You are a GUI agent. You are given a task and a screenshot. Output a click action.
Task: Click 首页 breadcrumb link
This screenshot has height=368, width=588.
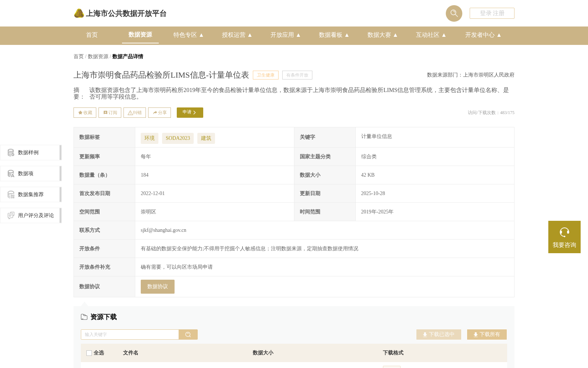[79, 56]
